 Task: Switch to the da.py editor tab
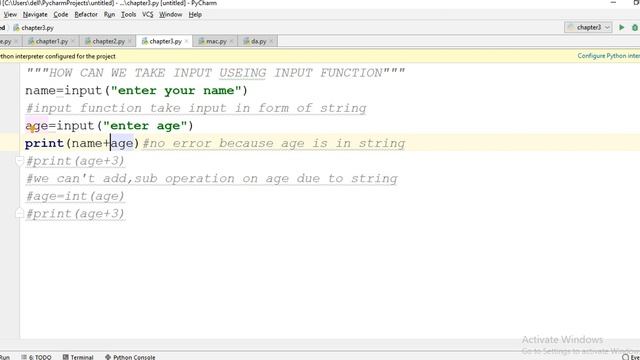coord(258,41)
